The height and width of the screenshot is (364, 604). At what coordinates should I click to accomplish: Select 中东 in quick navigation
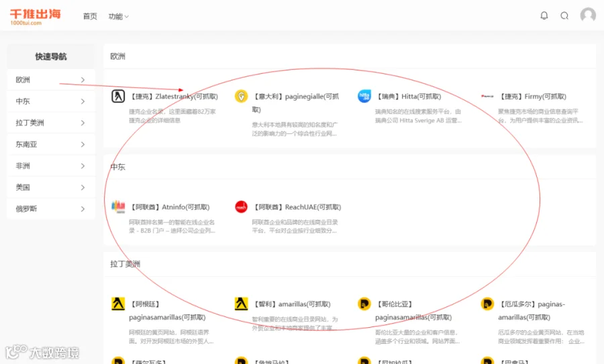(51, 101)
